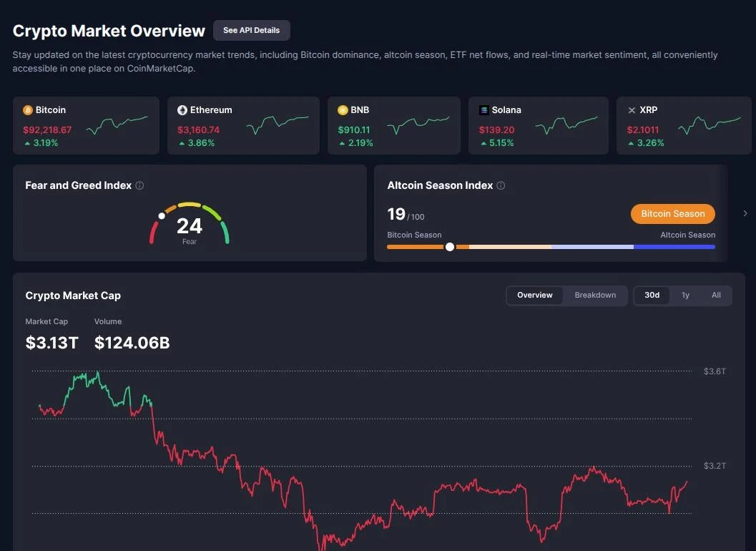Click the Altcoin Season label under the index bar
This screenshot has width=756, height=551.
tap(687, 235)
